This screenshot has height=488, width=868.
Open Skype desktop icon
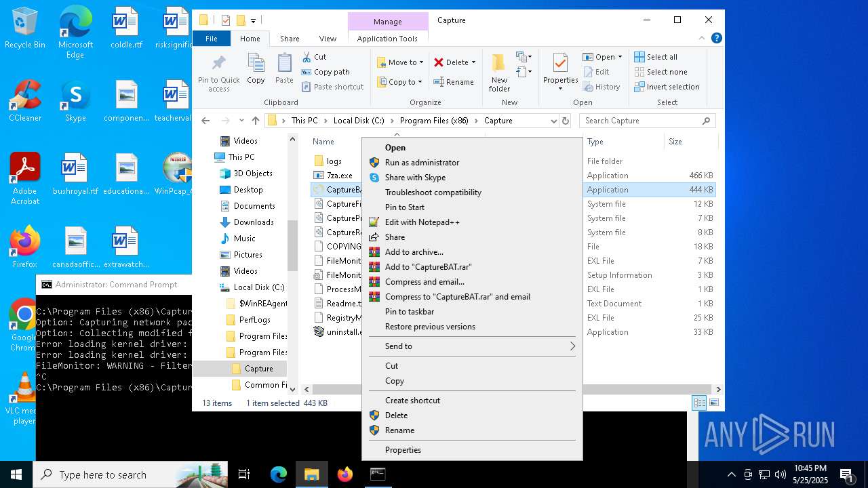75,102
